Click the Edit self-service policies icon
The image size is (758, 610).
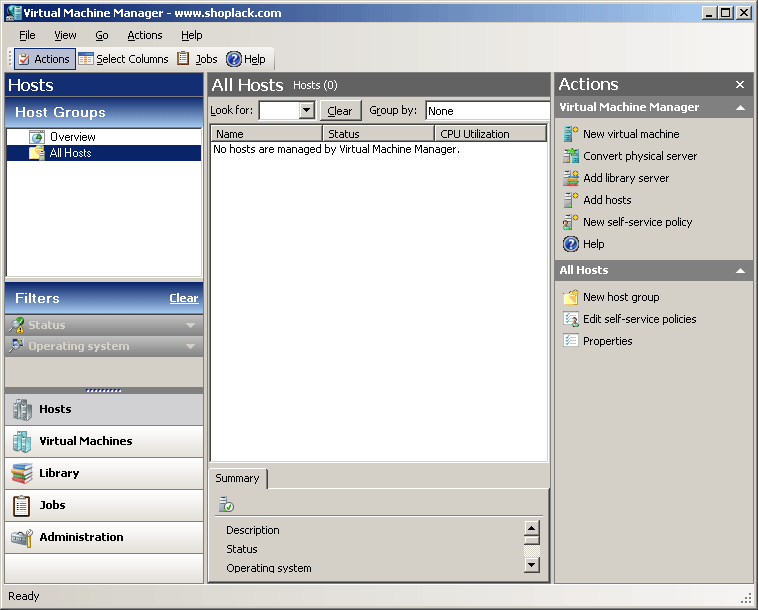click(x=571, y=319)
